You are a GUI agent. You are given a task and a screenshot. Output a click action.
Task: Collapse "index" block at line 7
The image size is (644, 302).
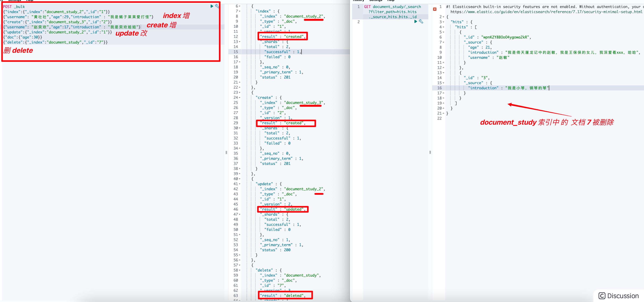240,11
